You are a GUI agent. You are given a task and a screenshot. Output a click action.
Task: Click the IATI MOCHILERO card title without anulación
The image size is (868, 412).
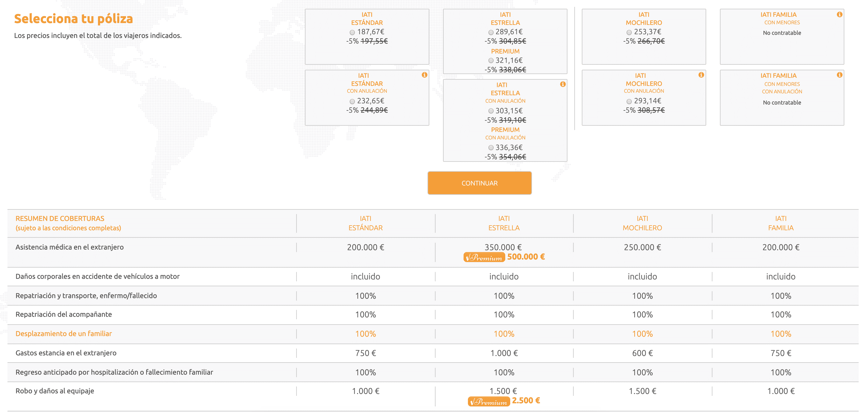(x=644, y=19)
